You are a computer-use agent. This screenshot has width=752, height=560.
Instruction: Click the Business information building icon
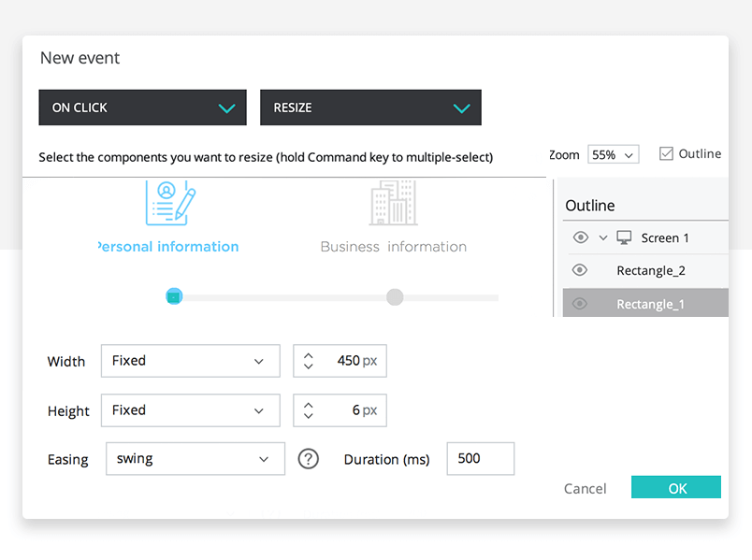click(393, 203)
